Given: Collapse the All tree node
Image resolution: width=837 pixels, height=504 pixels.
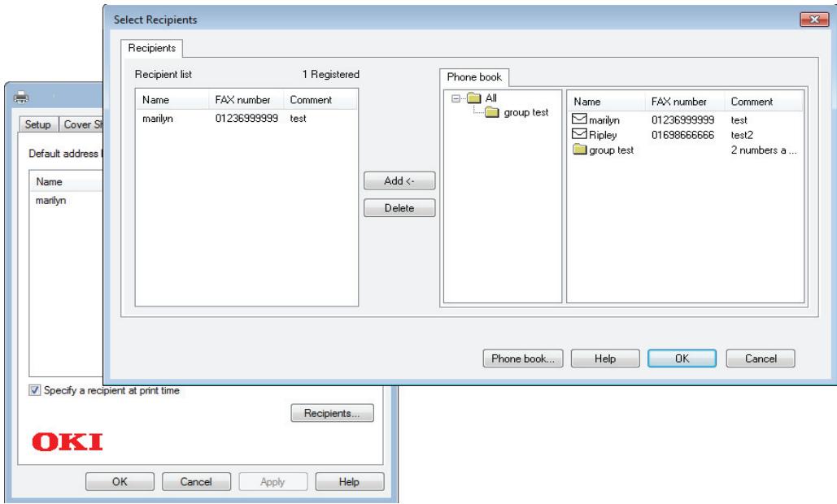Looking at the screenshot, I should point(458,99).
